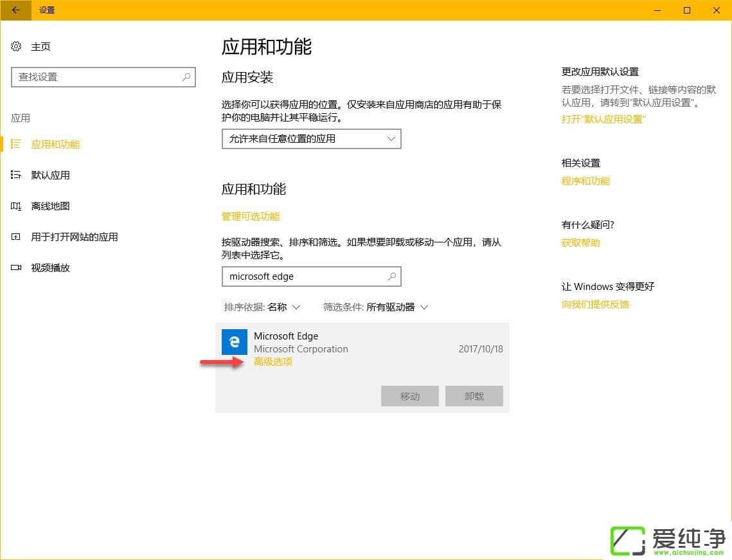Select the 应用和功能 list icon in sidebar

[x=16, y=144]
